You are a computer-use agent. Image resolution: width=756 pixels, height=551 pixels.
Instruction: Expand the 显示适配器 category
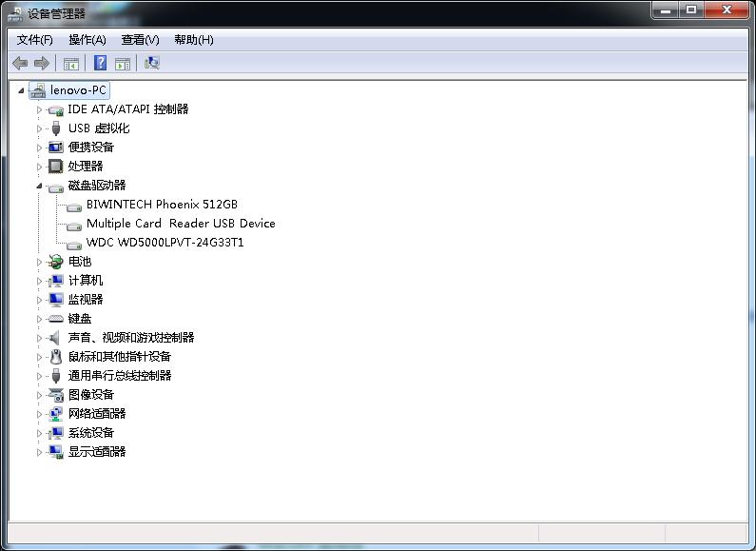pos(40,452)
